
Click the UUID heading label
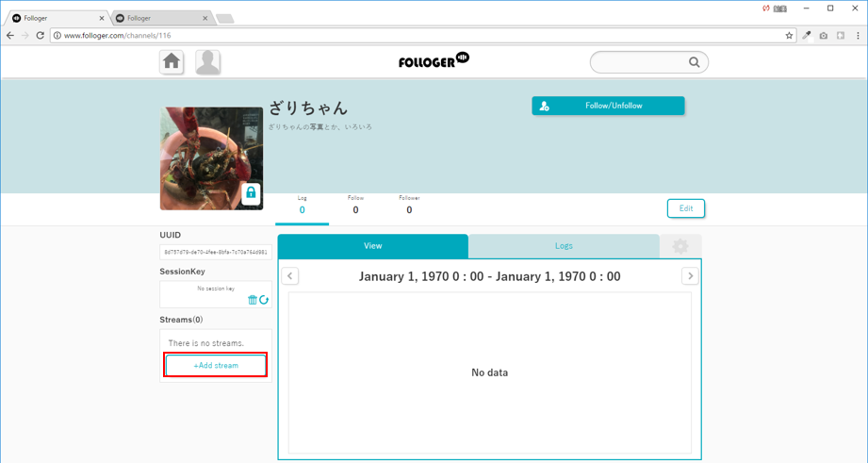coord(171,236)
